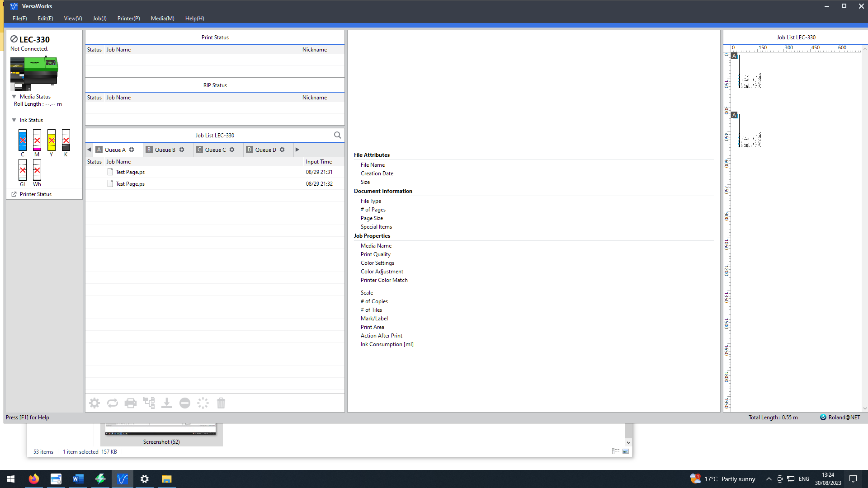Switch Explorer window to details view icon
This screenshot has width=868, height=488.
tap(616, 451)
